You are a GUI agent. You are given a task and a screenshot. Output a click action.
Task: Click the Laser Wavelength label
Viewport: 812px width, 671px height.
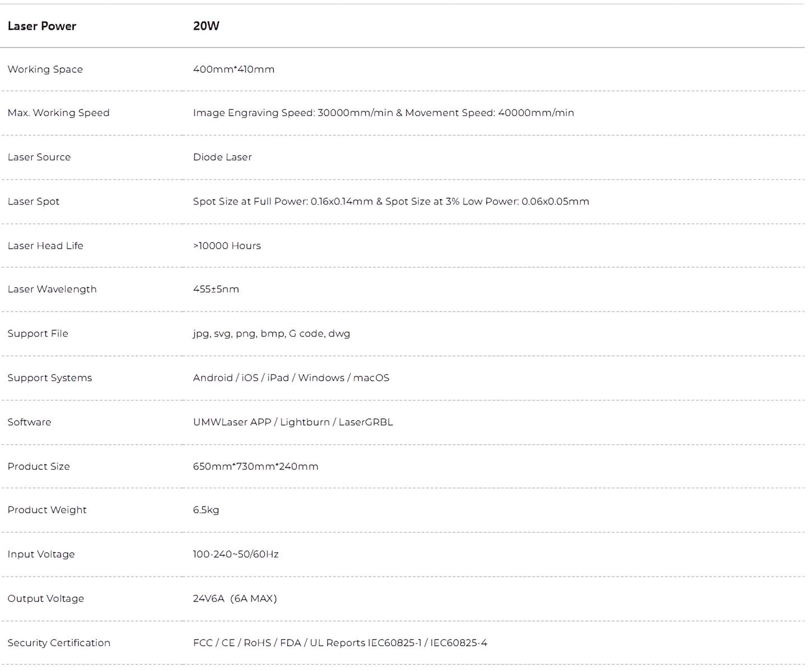(52, 289)
